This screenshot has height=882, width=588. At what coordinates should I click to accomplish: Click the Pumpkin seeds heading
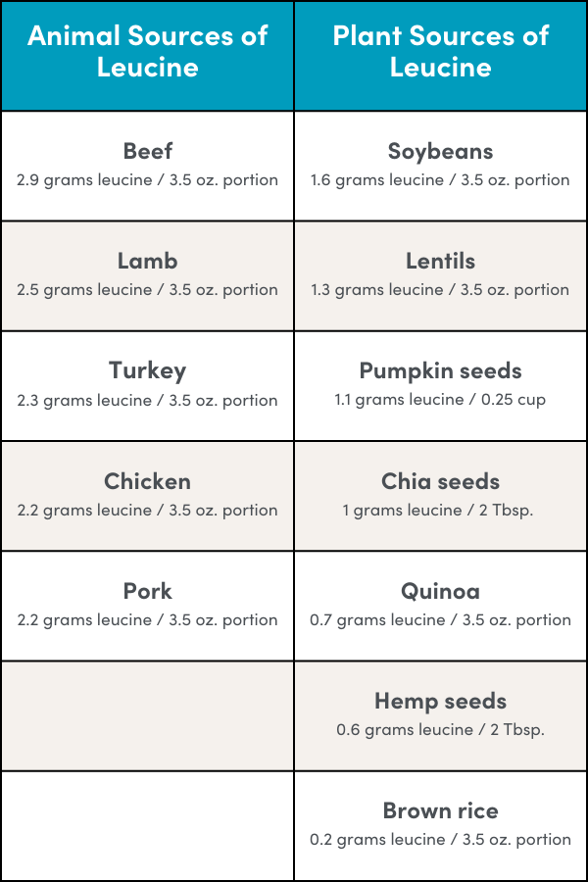tap(440, 370)
